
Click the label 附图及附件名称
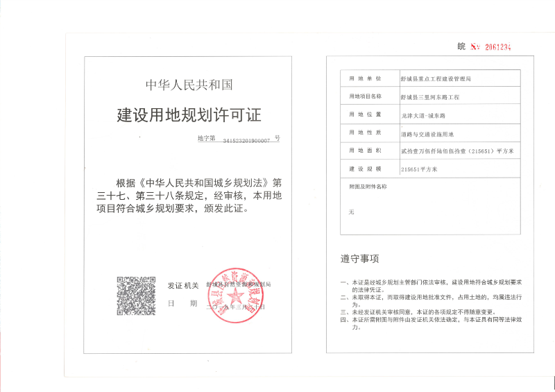tap(368, 187)
